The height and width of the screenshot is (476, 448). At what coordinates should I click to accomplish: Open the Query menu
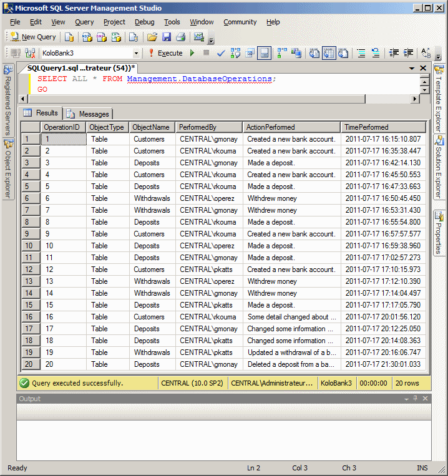(84, 22)
